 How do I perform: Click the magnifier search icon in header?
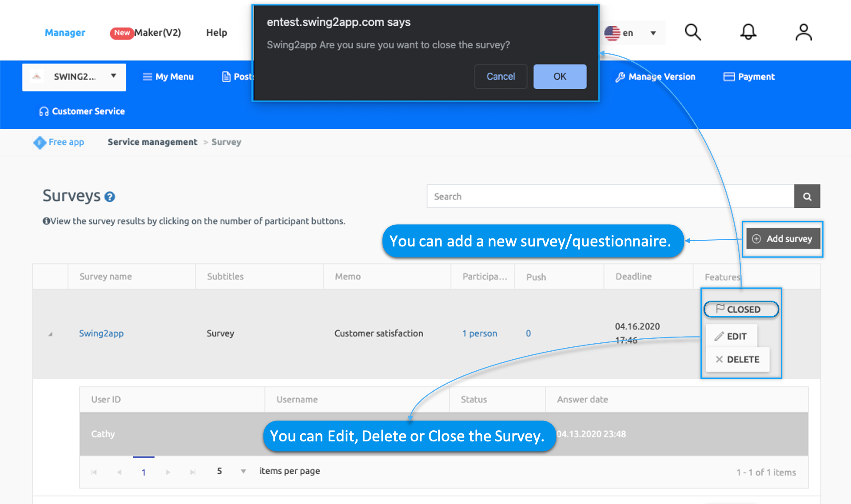pyautogui.click(x=692, y=32)
